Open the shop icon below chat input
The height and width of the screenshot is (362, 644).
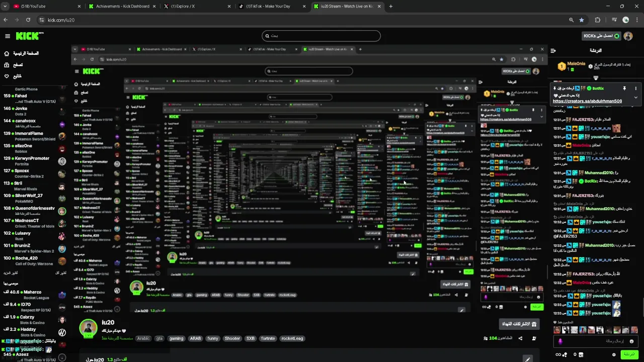tap(581, 354)
